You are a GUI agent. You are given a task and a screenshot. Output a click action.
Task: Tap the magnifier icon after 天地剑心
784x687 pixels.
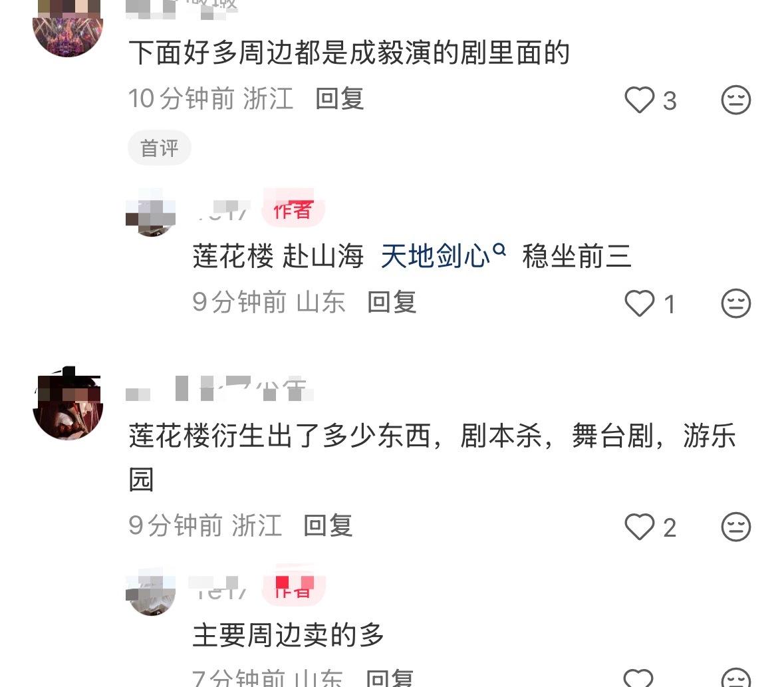click(499, 249)
